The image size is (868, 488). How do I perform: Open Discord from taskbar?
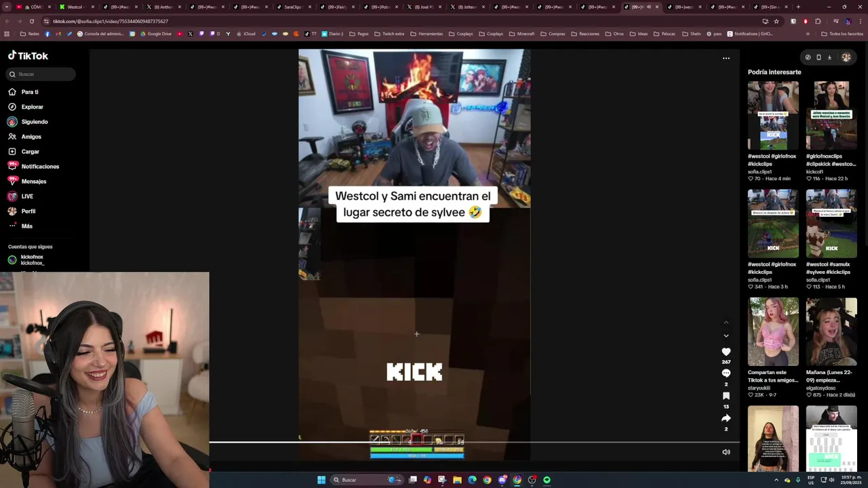[x=502, y=480]
